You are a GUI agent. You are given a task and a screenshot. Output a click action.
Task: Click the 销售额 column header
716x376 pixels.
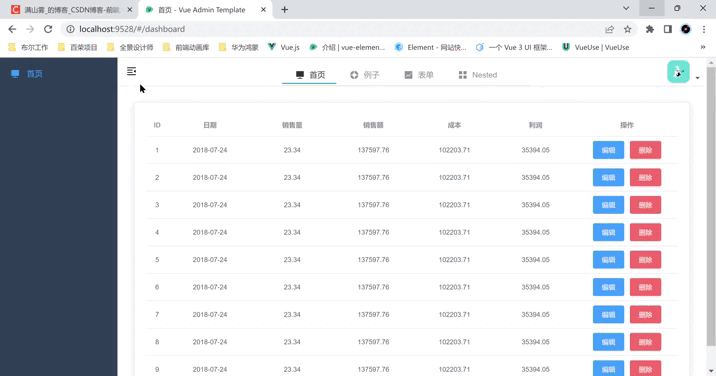click(373, 125)
